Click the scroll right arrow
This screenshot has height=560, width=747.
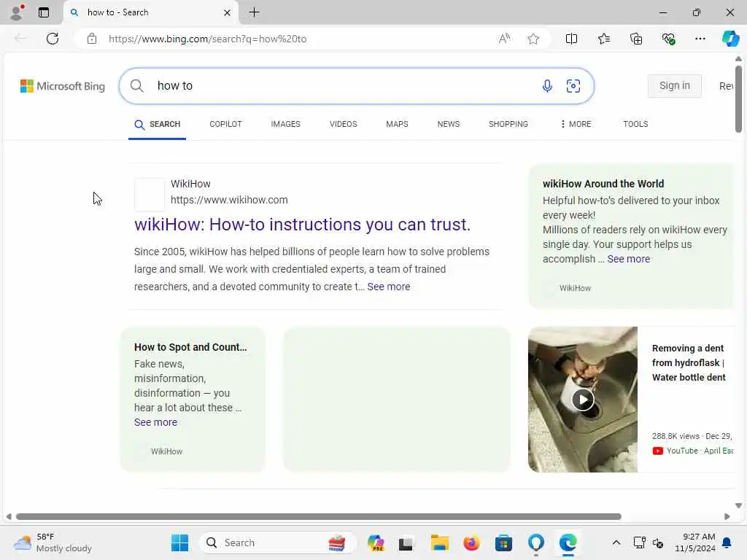tap(727, 517)
